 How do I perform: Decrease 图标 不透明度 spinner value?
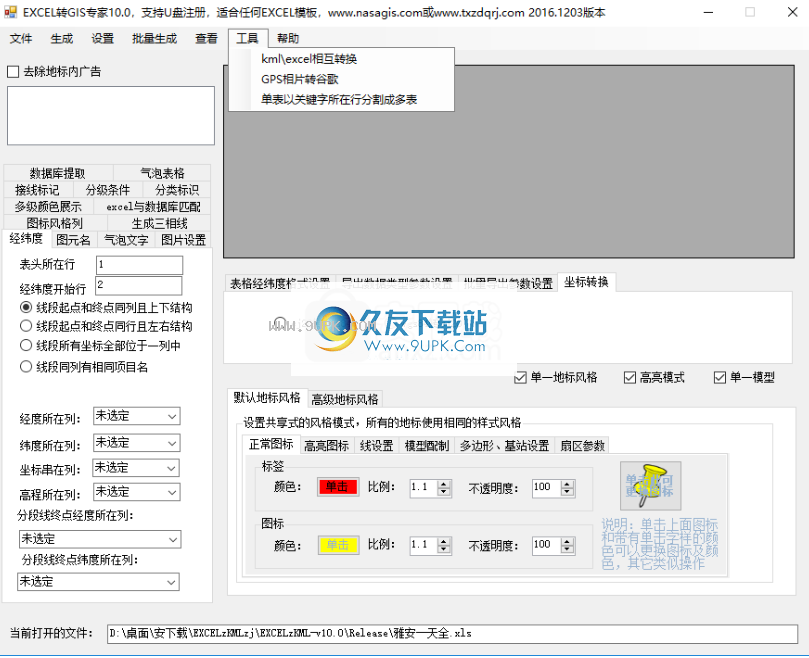(567, 550)
